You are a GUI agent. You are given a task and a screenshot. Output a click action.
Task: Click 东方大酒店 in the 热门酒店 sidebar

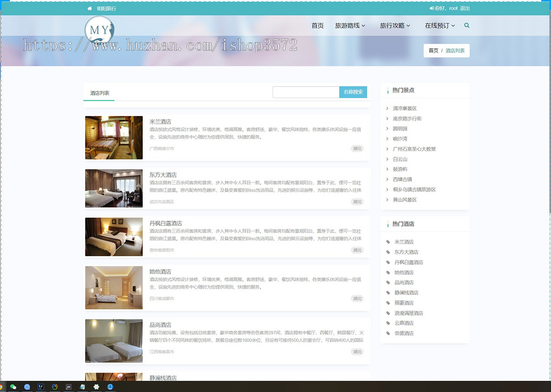click(x=407, y=252)
